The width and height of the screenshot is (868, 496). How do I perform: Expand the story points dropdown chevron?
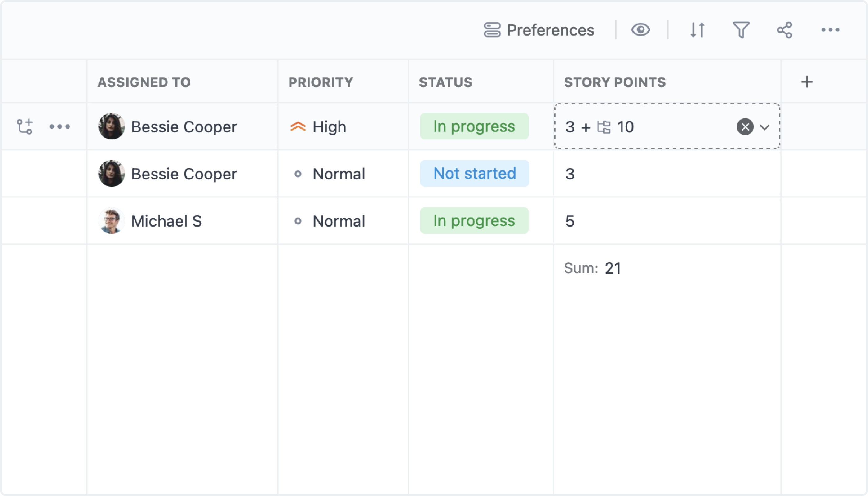tap(765, 127)
